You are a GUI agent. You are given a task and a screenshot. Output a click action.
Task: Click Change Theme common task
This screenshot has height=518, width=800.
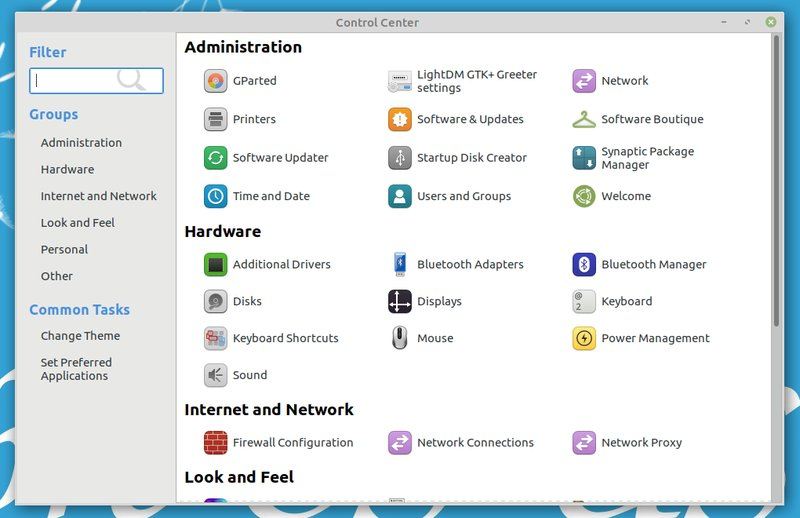pos(80,336)
